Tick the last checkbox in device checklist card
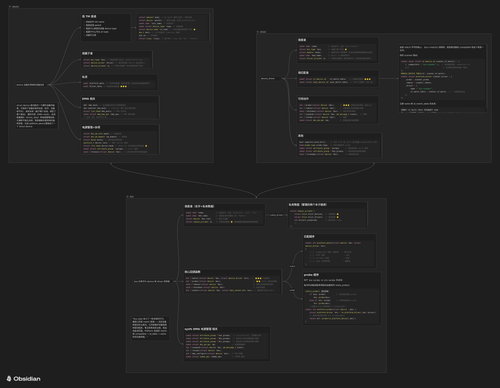This screenshot has height=388, width=500. coord(84,35)
